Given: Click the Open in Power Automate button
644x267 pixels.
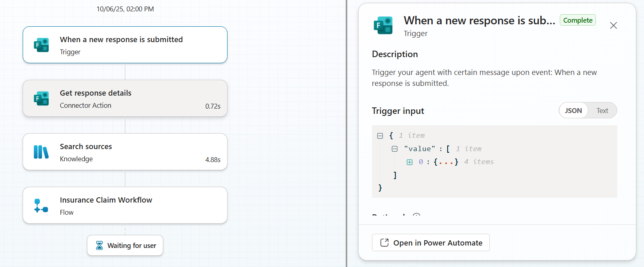Looking at the screenshot, I should click(431, 243).
